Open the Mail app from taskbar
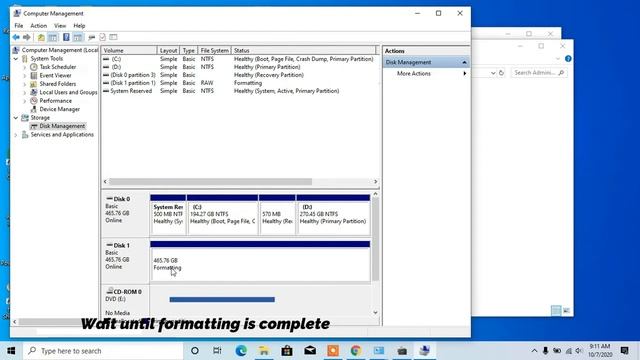640x360 pixels. 310,351
